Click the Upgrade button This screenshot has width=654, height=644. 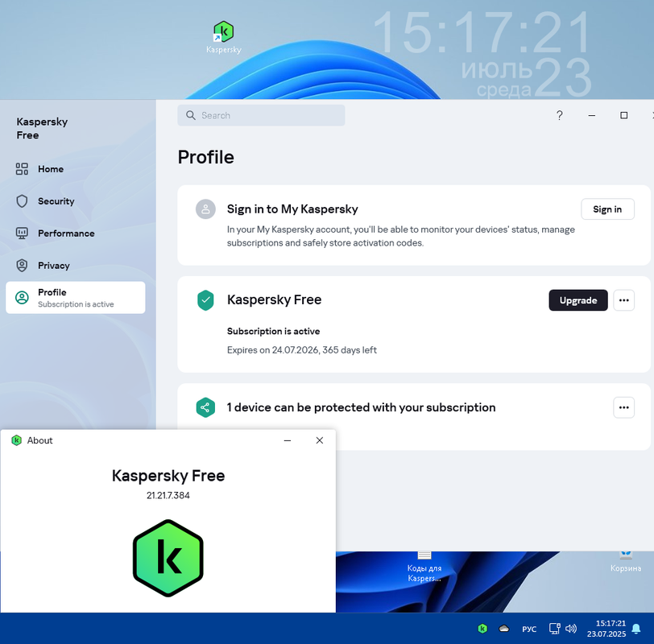tap(578, 300)
